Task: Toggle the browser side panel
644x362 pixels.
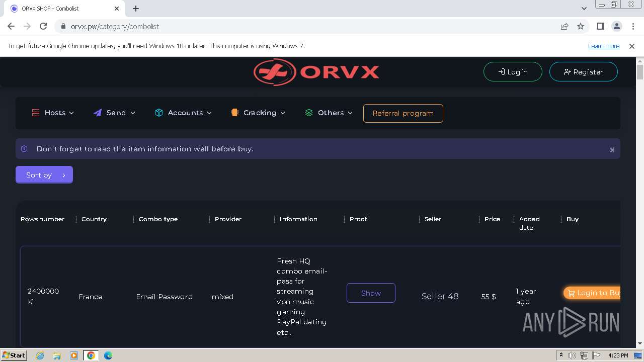Action: (600, 26)
